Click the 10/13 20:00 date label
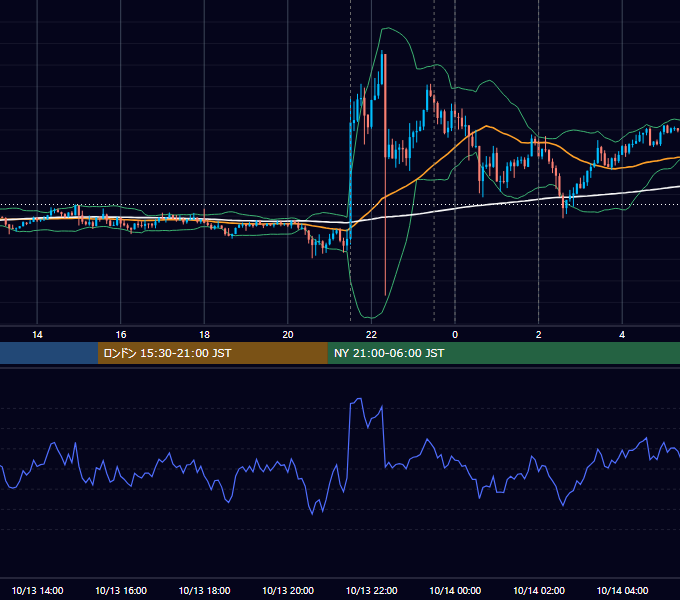Image resolution: width=680 pixels, height=600 pixels. pyautogui.click(x=288, y=590)
